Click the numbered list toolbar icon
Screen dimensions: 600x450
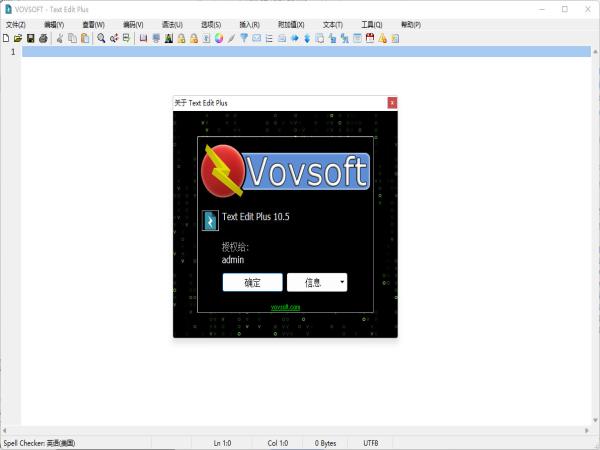[x=269, y=38]
